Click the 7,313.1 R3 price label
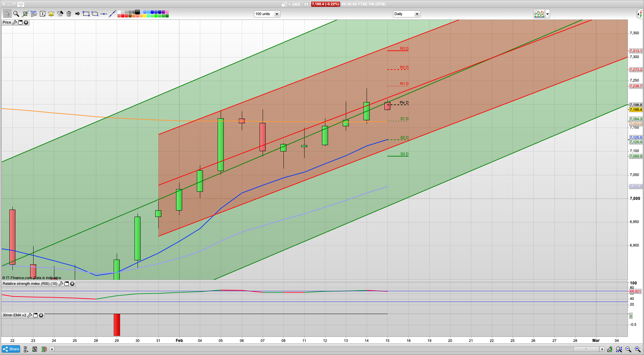 pyautogui.click(x=636, y=51)
